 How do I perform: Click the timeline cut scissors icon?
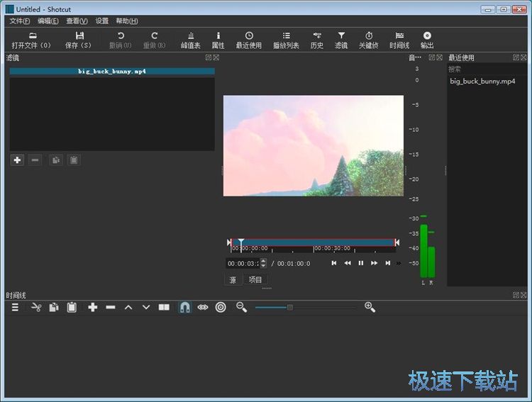pos(36,307)
